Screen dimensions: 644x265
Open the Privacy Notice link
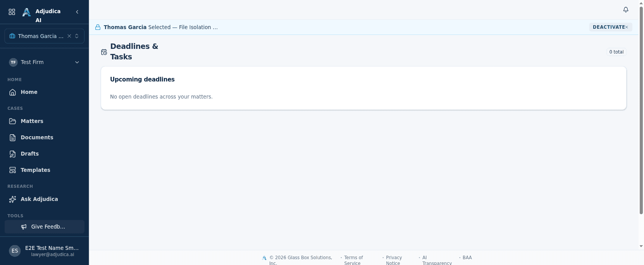pos(394,260)
